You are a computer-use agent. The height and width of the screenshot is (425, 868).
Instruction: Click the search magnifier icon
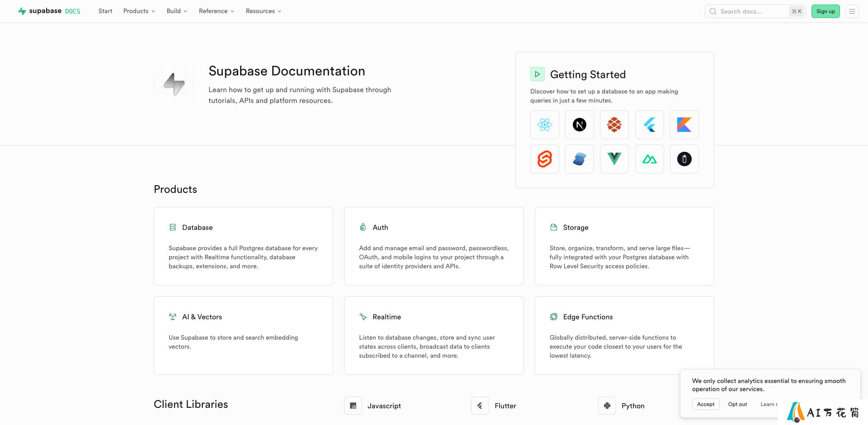(713, 11)
